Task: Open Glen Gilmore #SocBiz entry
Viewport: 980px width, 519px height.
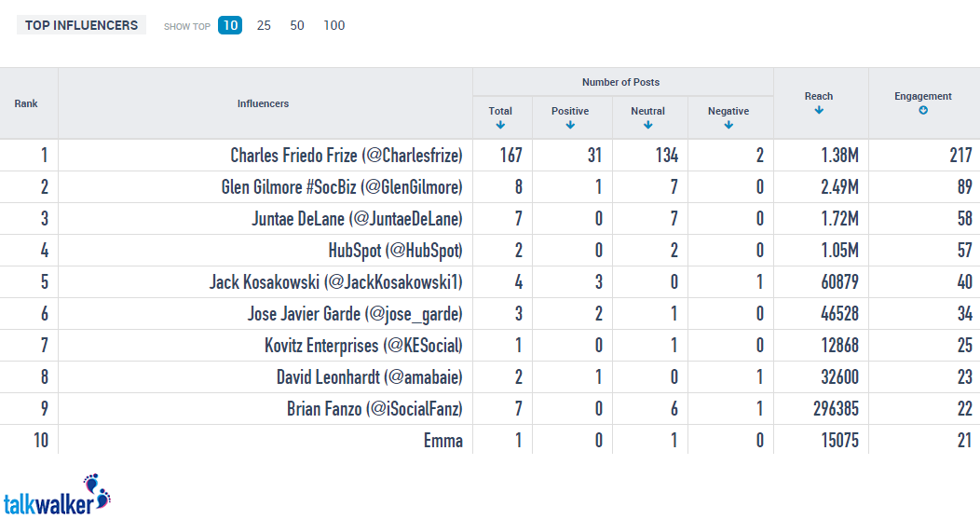Action: click(x=342, y=187)
